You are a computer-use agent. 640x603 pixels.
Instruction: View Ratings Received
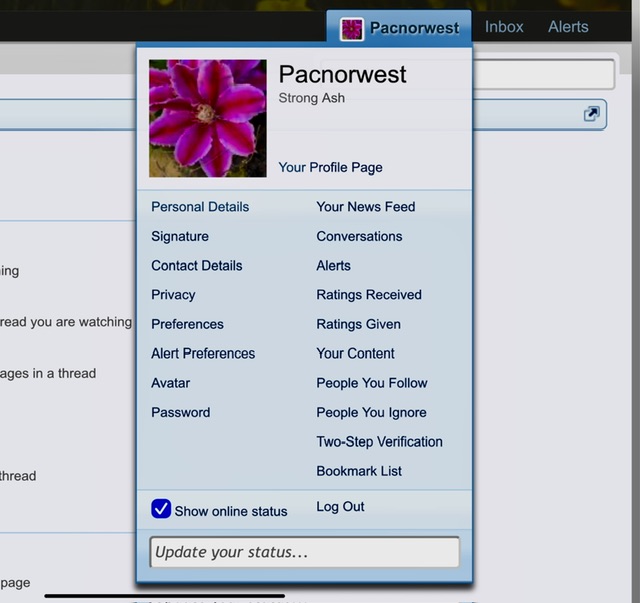click(x=369, y=295)
